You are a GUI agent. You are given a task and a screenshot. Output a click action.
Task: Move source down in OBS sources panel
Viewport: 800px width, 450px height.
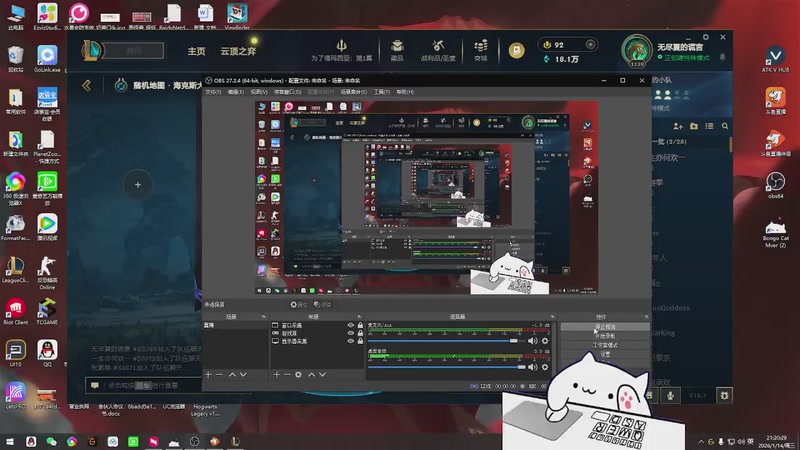click(x=322, y=374)
